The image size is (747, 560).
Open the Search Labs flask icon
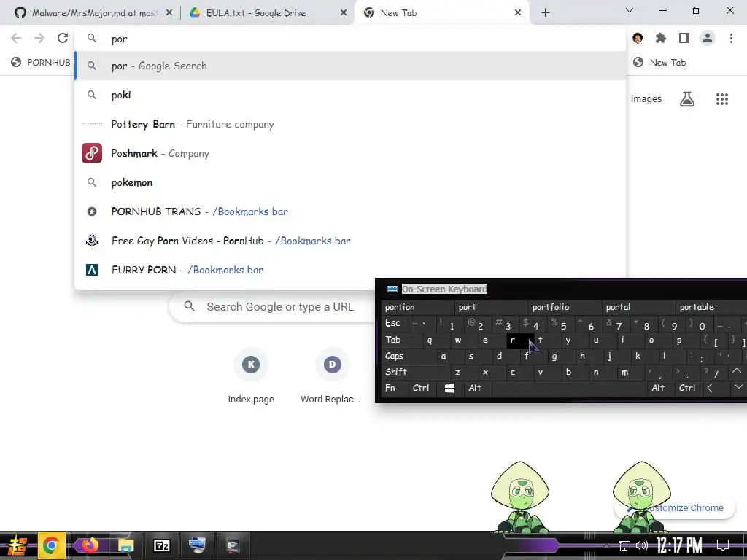click(687, 99)
